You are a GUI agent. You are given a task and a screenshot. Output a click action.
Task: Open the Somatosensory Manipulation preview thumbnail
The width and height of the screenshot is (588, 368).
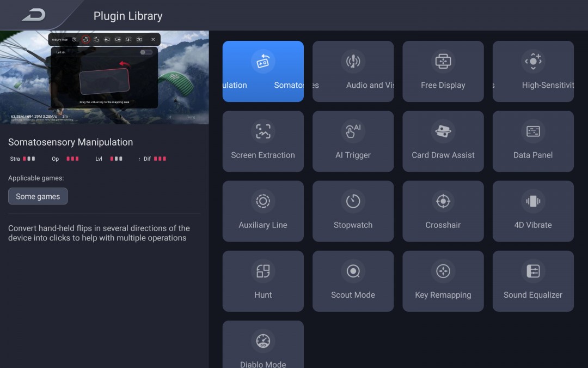[104, 77]
